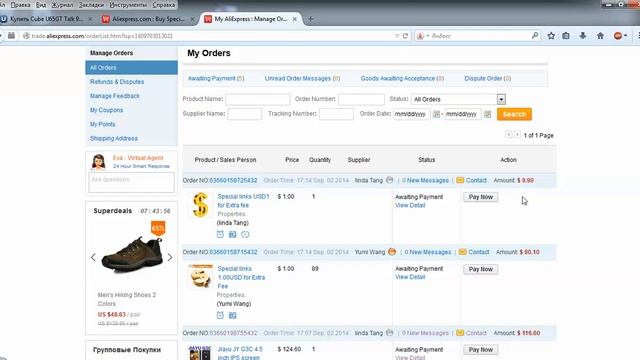
Task: Switch to Aliexpress.com Buy Speci tab
Action: pos(149,19)
